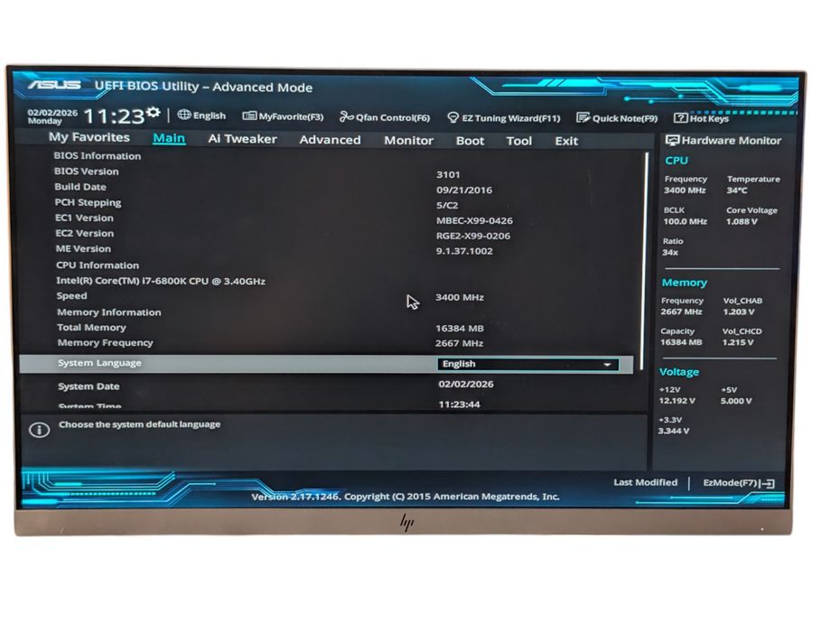The image size is (840, 632).
Task: Click the System Time value 11:23:44
Action: click(459, 404)
